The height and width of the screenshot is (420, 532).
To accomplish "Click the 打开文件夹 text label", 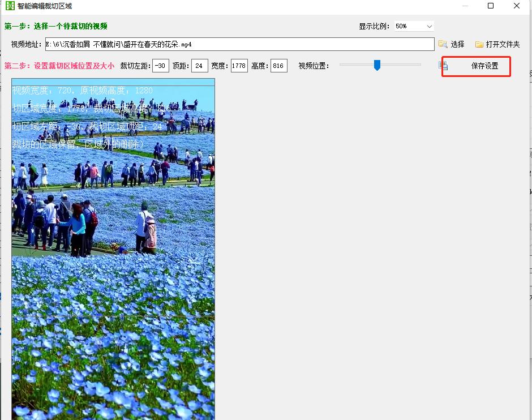I will pyautogui.click(x=503, y=44).
